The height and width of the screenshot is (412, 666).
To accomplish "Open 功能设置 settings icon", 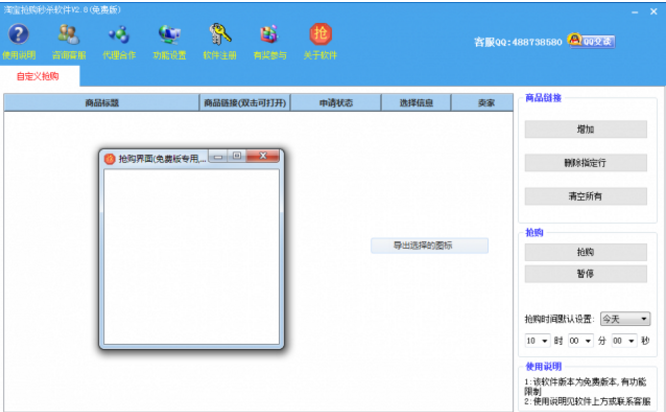I will tap(169, 34).
